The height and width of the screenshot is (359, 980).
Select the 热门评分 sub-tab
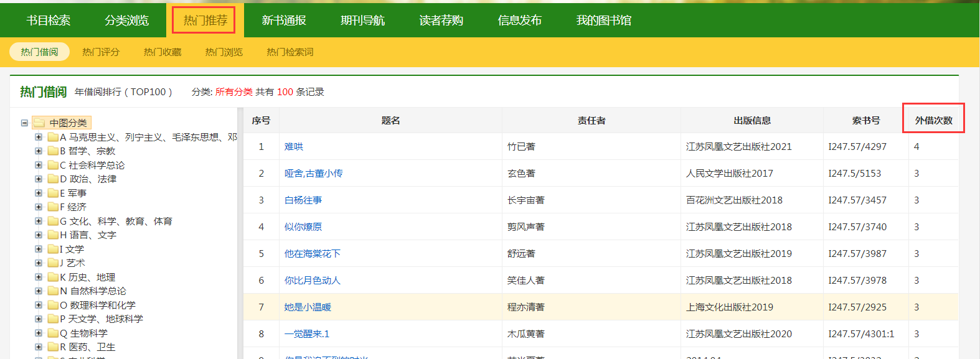(x=101, y=52)
